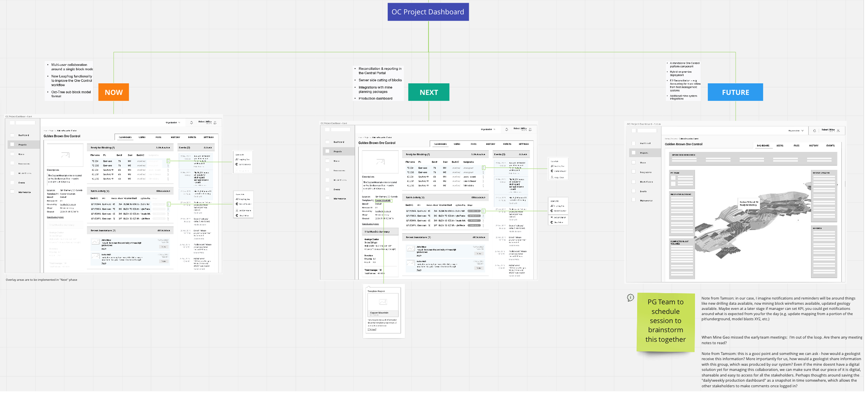Click the project image placeholder in the NOW wireframe
Image resolution: width=868 pixels, height=393 pixels.
pyautogui.click(x=65, y=156)
